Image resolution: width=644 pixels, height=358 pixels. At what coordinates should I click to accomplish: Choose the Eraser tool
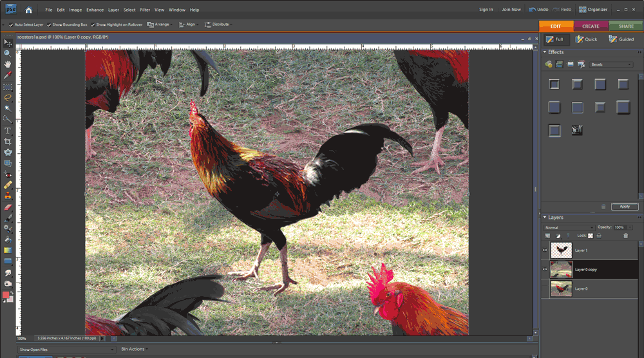(8, 207)
